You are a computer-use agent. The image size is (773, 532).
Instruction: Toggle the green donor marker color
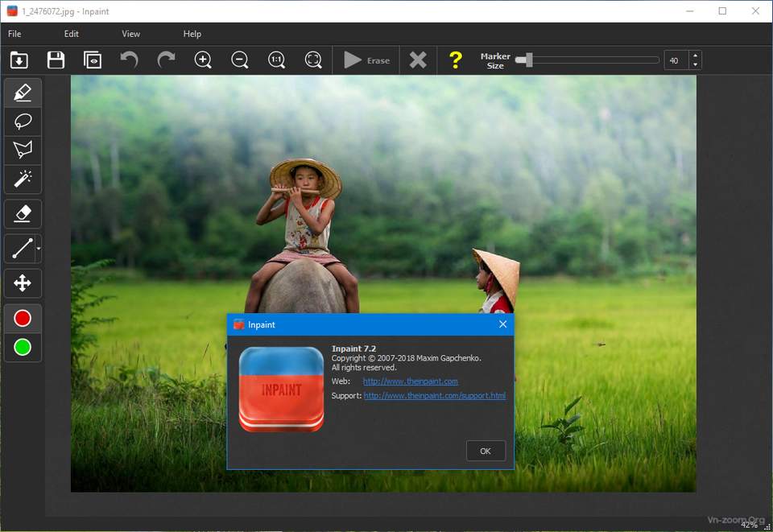pyautogui.click(x=23, y=348)
